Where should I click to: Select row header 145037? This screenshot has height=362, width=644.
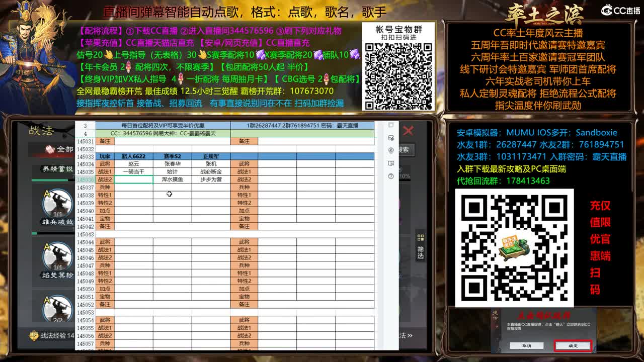pos(85,188)
